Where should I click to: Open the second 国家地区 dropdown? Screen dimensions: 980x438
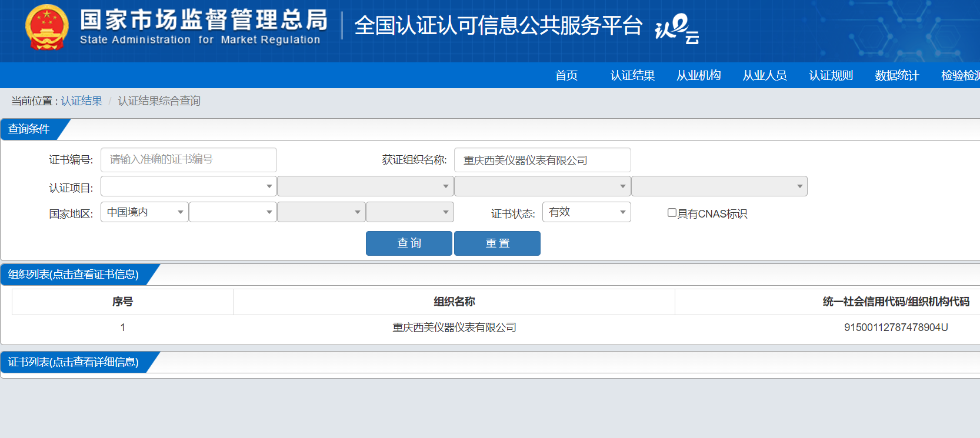pyautogui.click(x=233, y=212)
